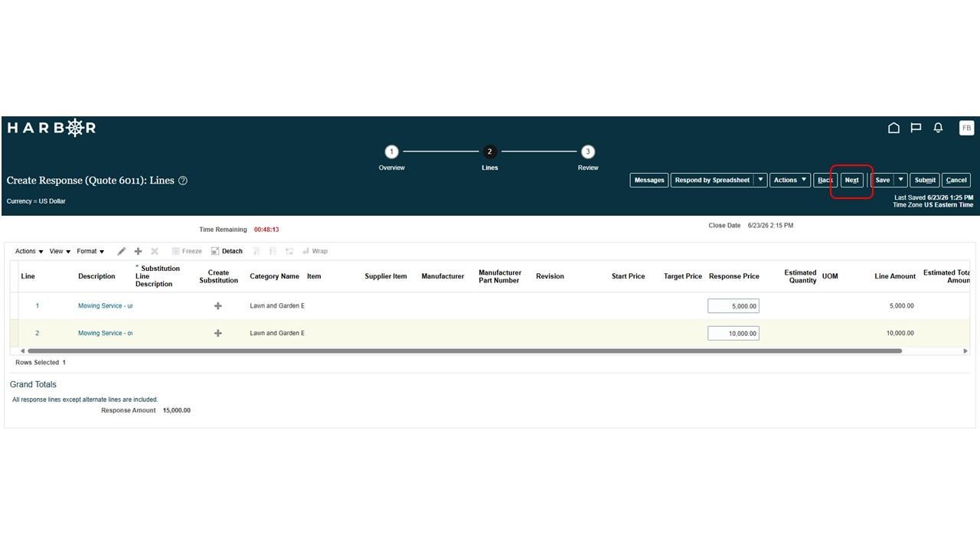Click the Manufacturer Part Number header
This screenshot has width=980, height=551.
point(500,276)
